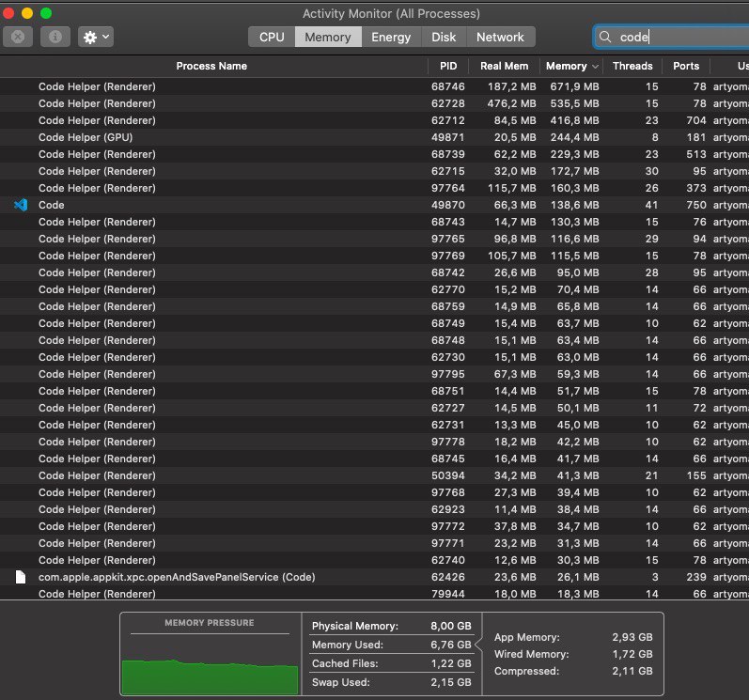Select the Code process with PID 49870

(374, 205)
